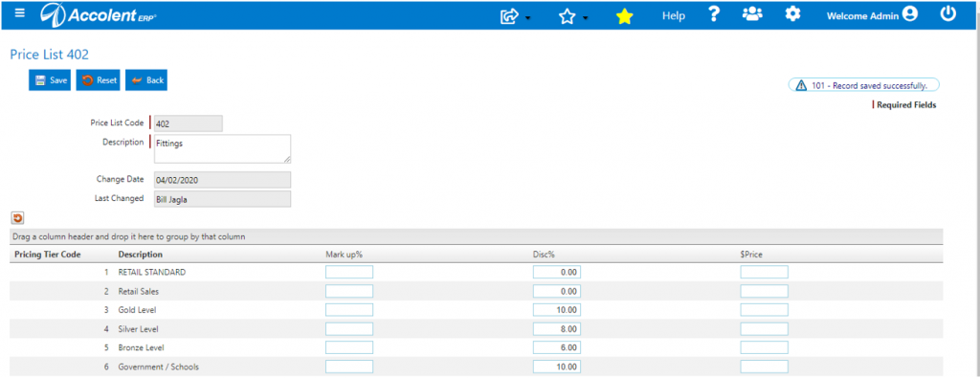
Task: Click the Back button
Action: pos(146,80)
